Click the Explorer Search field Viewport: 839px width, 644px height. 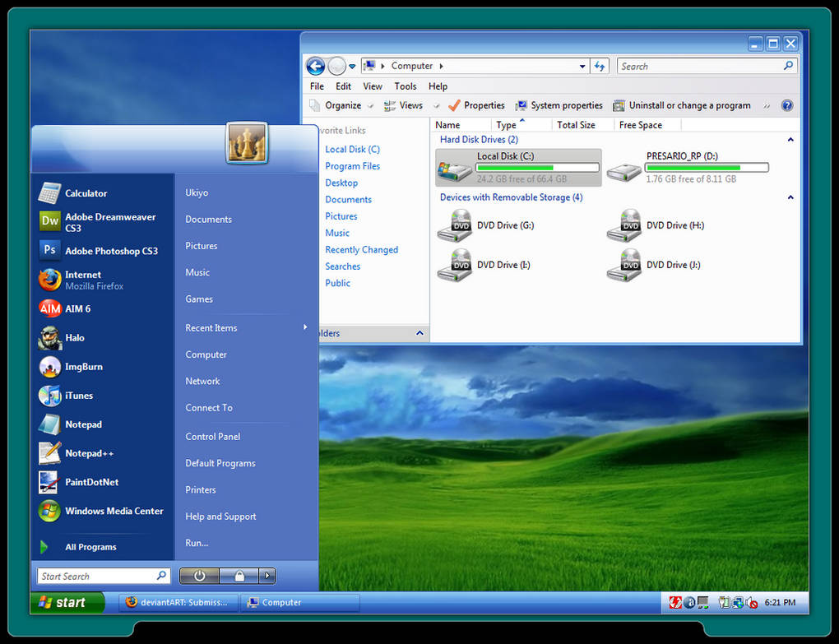coord(707,67)
